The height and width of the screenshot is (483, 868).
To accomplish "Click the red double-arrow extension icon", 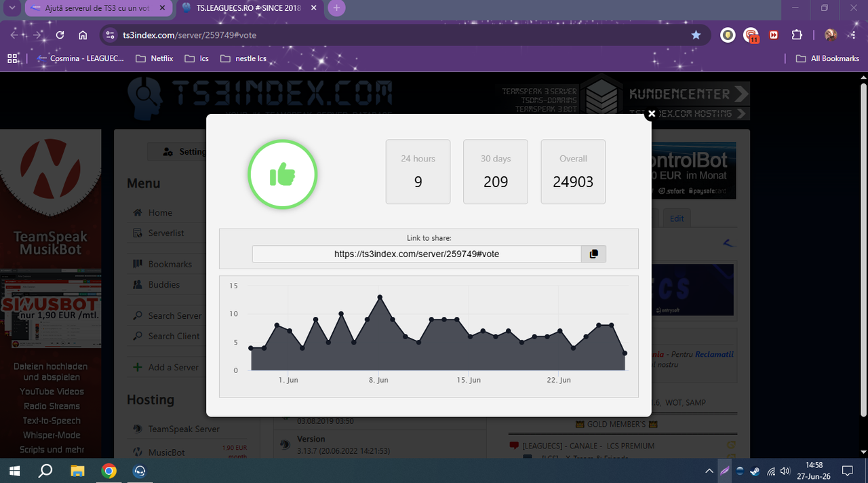I will click(x=774, y=35).
